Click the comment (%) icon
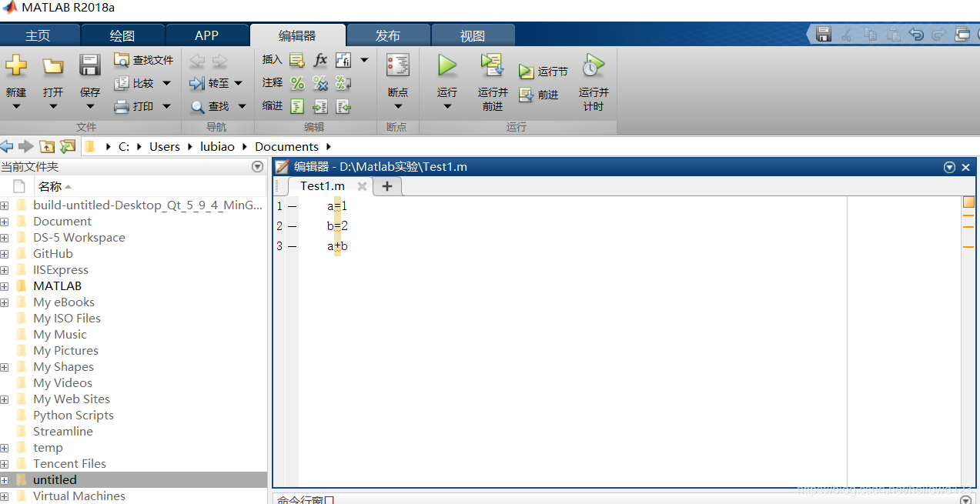 tap(297, 83)
